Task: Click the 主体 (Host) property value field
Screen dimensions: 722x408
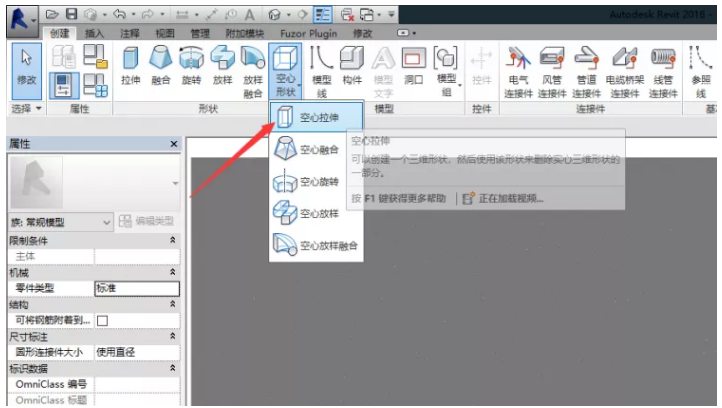Action: pos(137,256)
